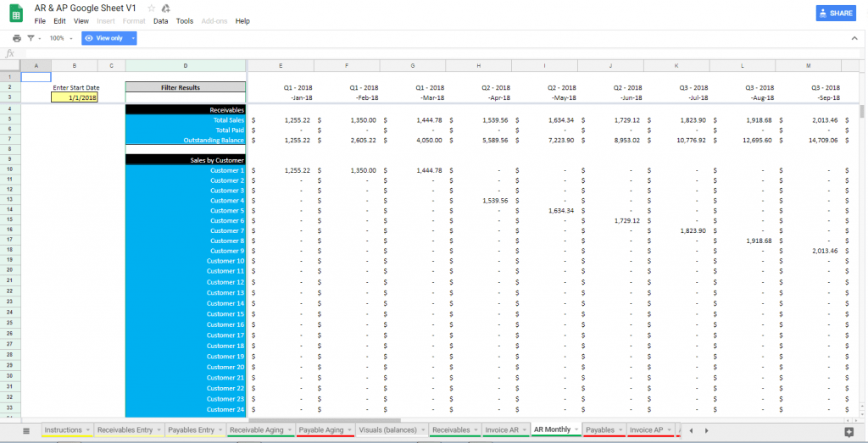This screenshot has height=443, width=868.
Task: Open the File menu
Action: click(40, 21)
